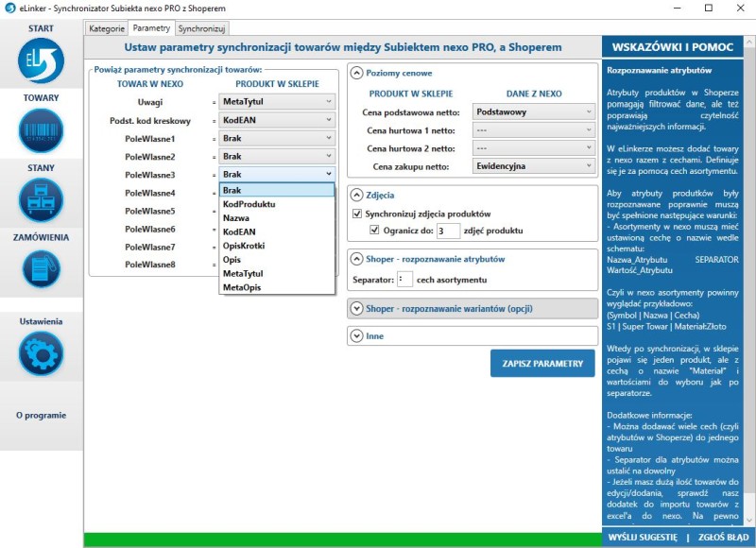Screen dimensions: 756x548
Task: Collapse the Poziomy cenowe section chevron
Action: click(356, 73)
